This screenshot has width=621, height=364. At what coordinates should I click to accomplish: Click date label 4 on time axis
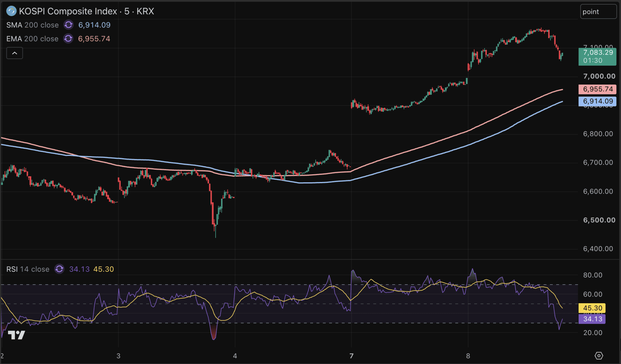pyautogui.click(x=235, y=356)
